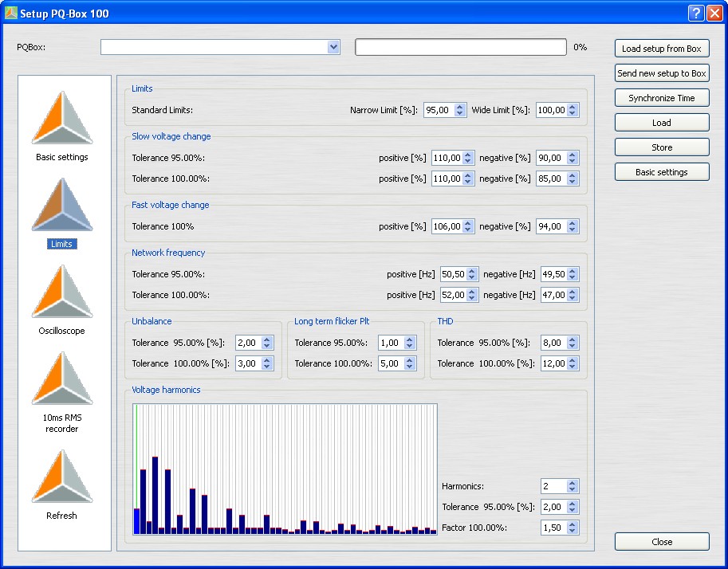Adjust Unbalance 95% tolerance spinner

pyautogui.click(x=266, y=343)
